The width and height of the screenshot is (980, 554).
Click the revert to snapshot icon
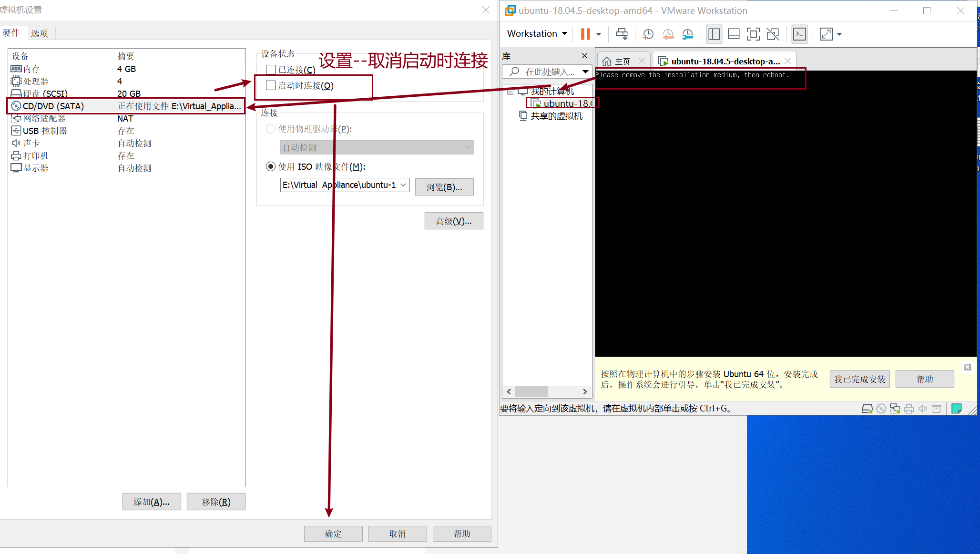coord(668,34)
